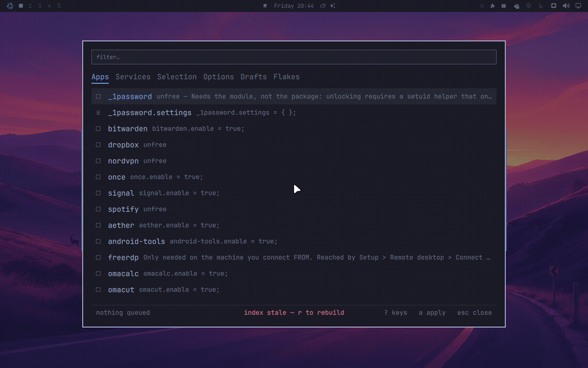Select the dropbox entry name
Image resolution: width=588 pixels, height=368 pixels.
tap(123, 145)
